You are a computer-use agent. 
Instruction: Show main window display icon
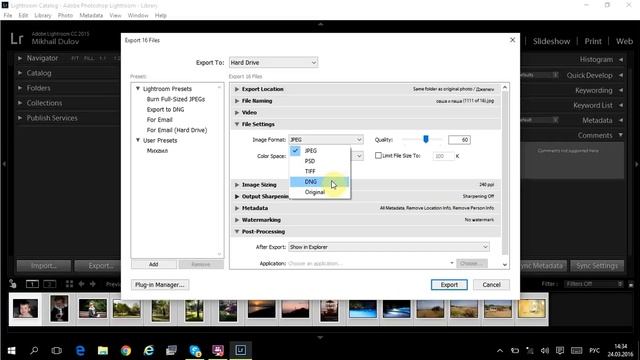[32, 284]
